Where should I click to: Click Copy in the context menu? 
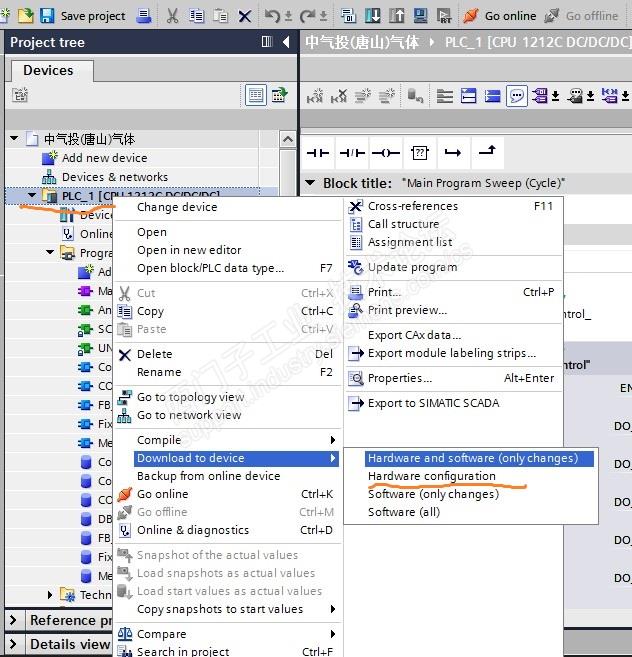[150, 311]
